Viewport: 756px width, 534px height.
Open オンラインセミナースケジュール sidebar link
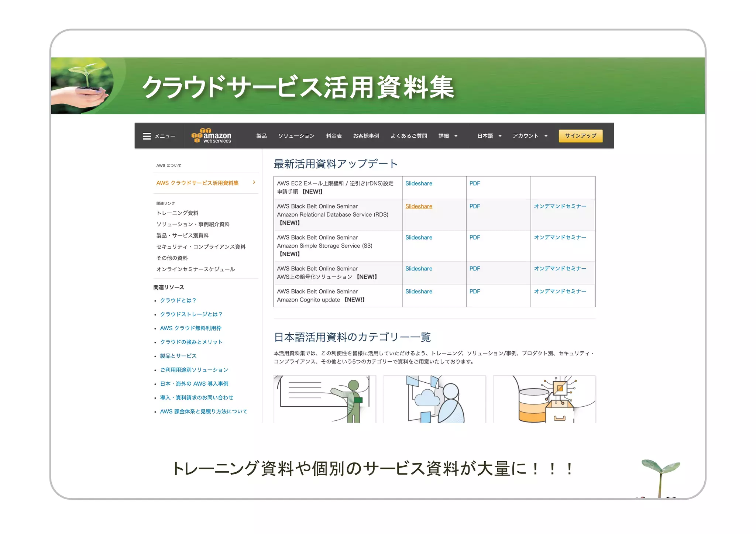[x=196, y=269]
